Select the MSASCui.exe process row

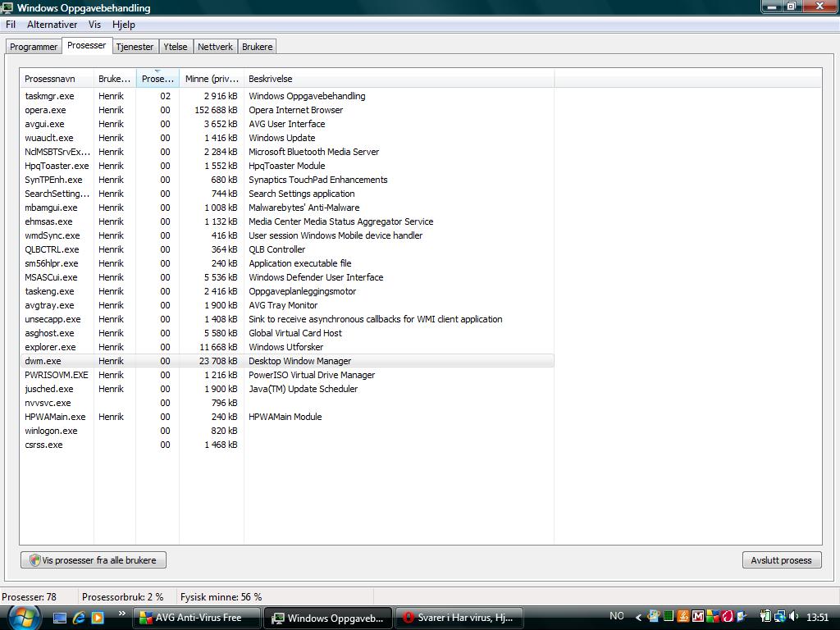click(287, 277)
